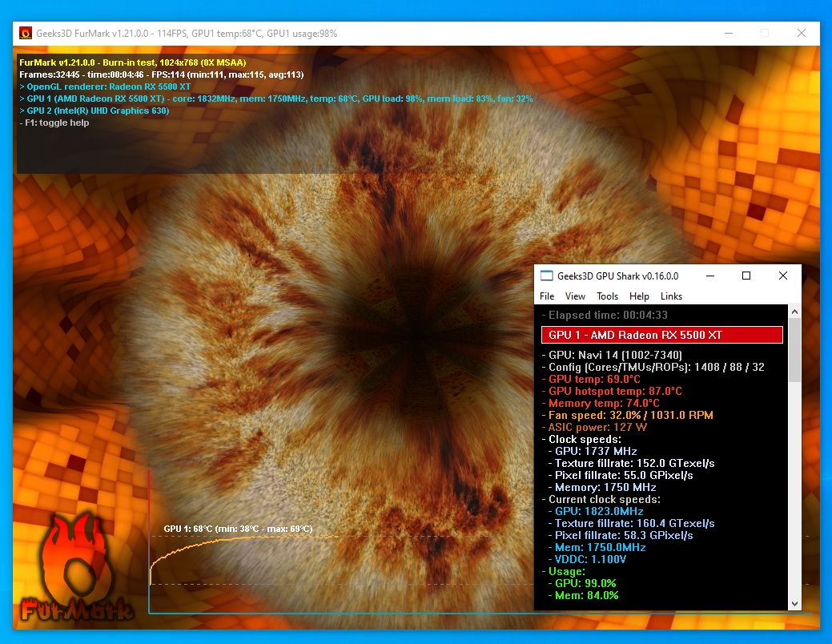Click the GPU 1 AMD Radeon core/mem overlay line
Image resolution: width=832 pixels, height=644 pixels.
coord(276,99)
